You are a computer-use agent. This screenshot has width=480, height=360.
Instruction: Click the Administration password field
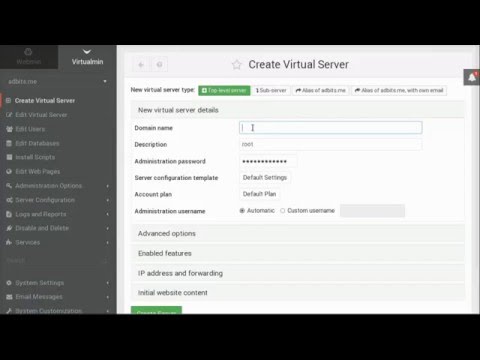[x=268, y=161]
